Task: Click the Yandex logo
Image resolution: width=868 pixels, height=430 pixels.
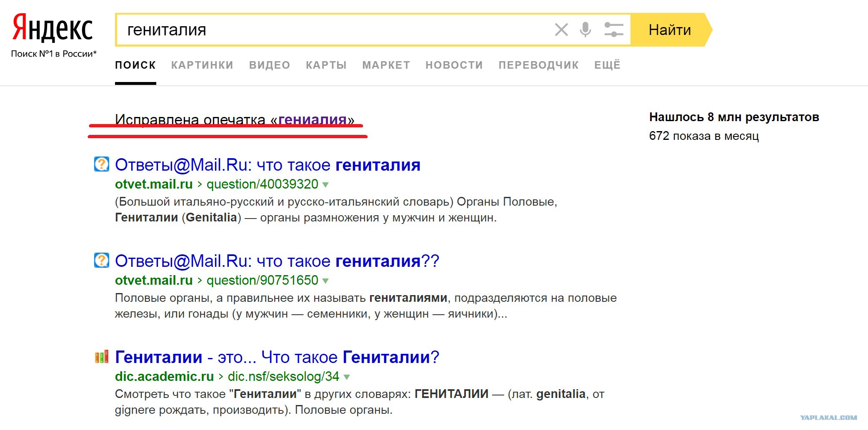Action: 53,27
